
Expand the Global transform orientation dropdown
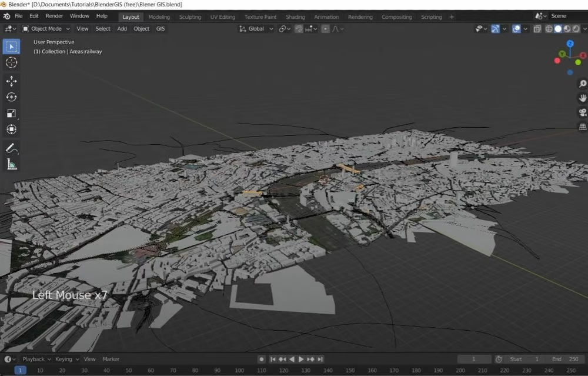coord(257,29)
